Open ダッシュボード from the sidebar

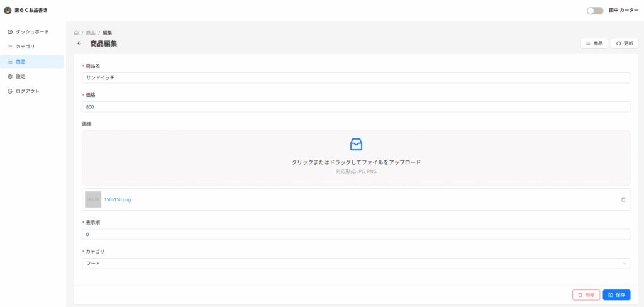pyautogui.click(x=31, y=31)
